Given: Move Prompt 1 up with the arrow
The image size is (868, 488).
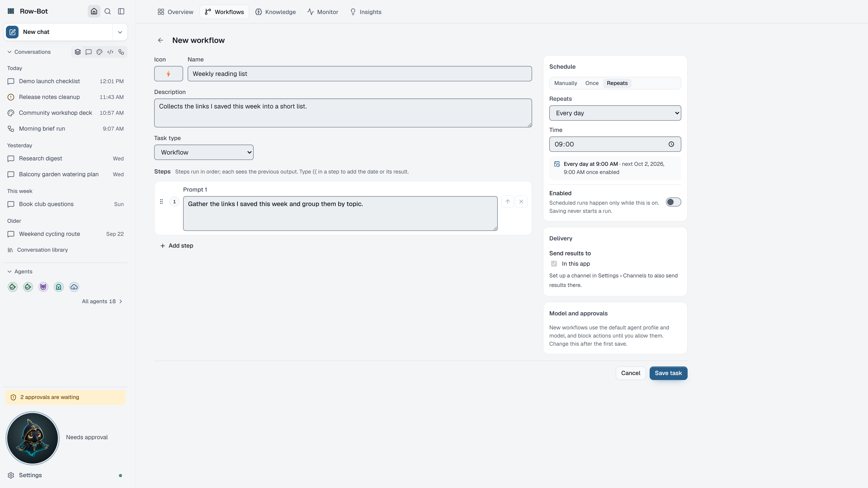Looking at the screenshot, I should pyautogui.click(x=507, y=201).
